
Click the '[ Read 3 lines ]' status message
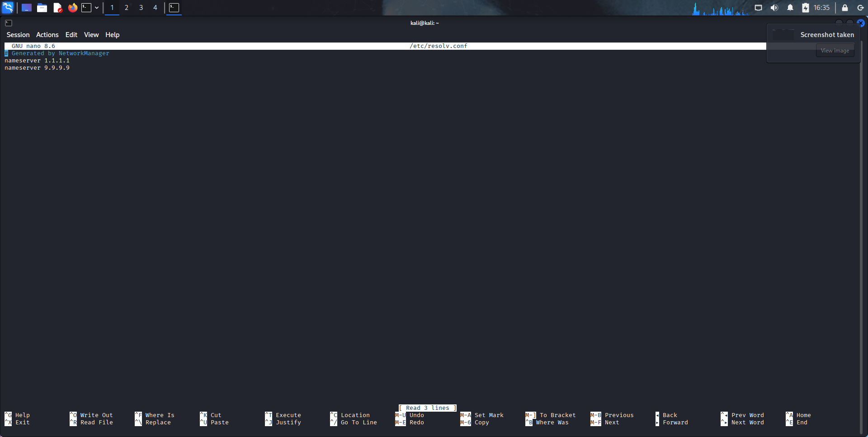[428, 408]
